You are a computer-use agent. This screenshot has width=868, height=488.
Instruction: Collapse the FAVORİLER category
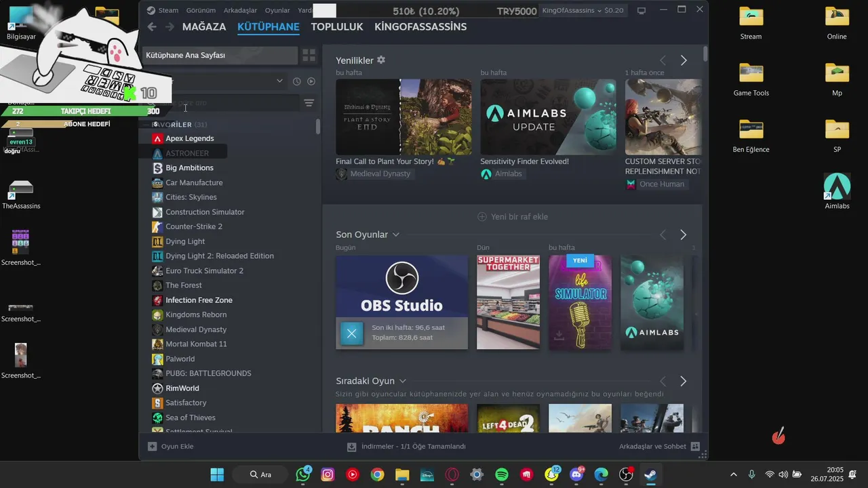pos(180,125)
